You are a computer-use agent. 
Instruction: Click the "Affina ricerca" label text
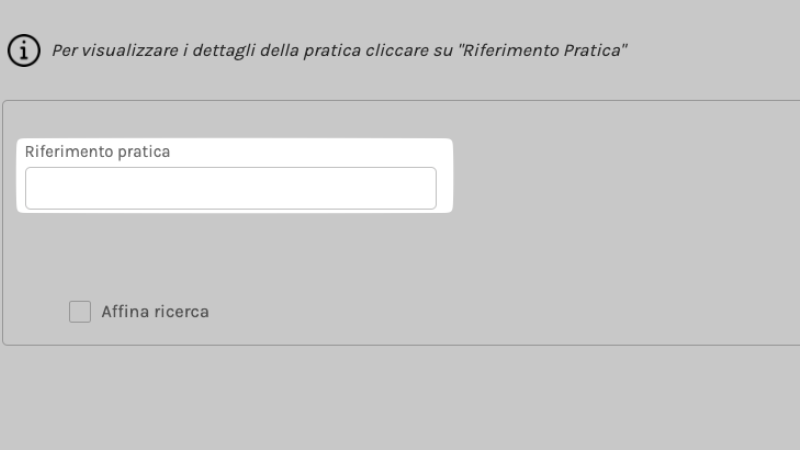[155, 312]
